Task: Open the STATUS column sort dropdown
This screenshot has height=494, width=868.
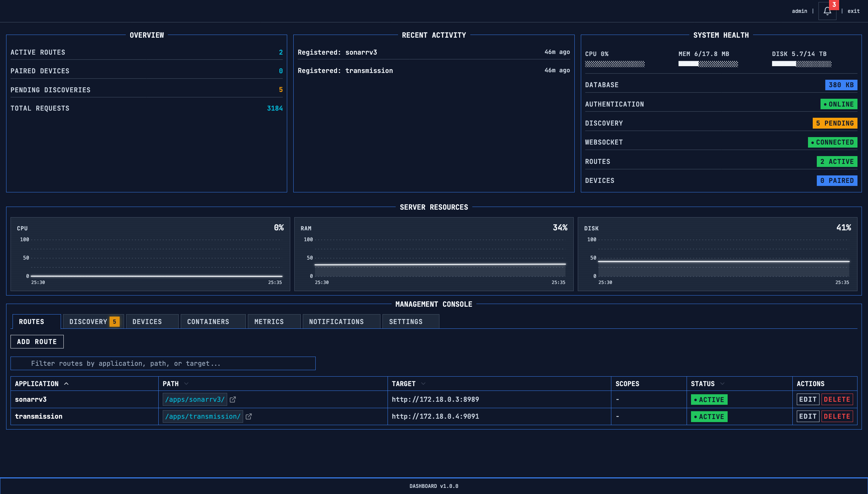Action: pos(722,384)
